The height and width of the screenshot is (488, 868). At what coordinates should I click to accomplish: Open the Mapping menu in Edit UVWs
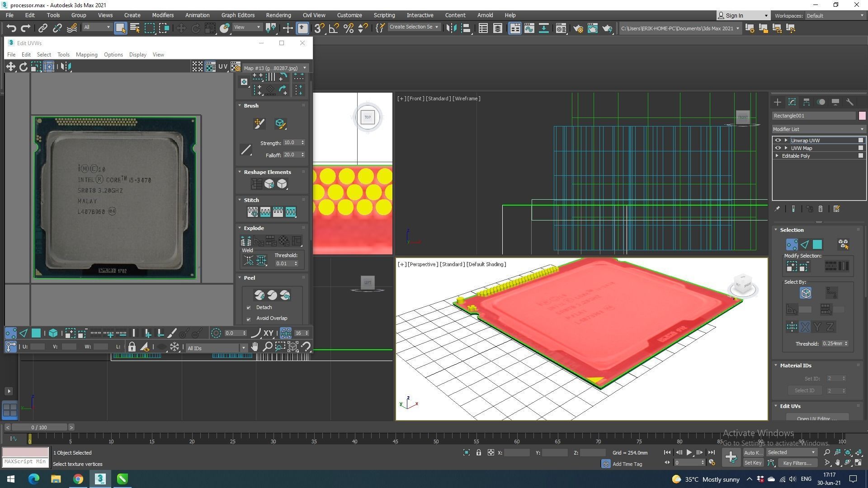(87, 55)
